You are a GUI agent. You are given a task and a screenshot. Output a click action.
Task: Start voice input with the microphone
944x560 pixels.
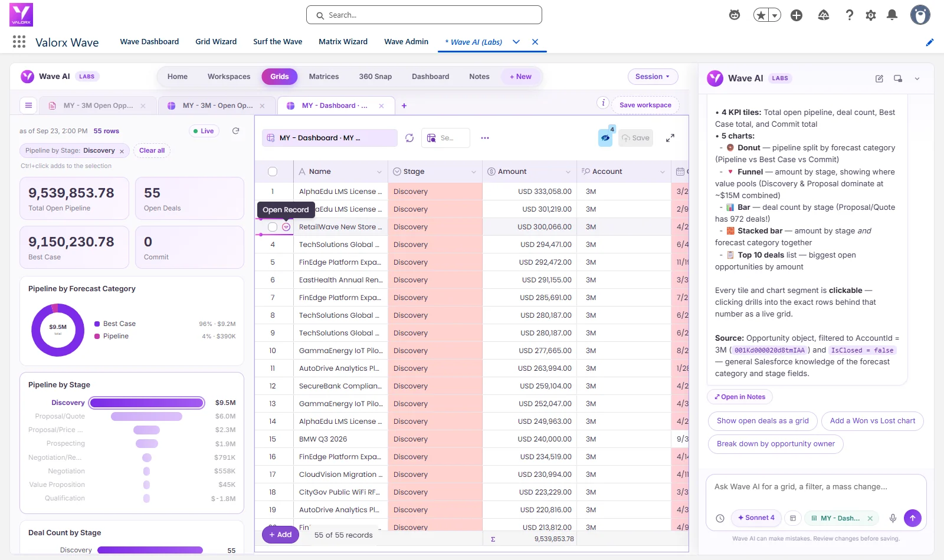(893, 518)
